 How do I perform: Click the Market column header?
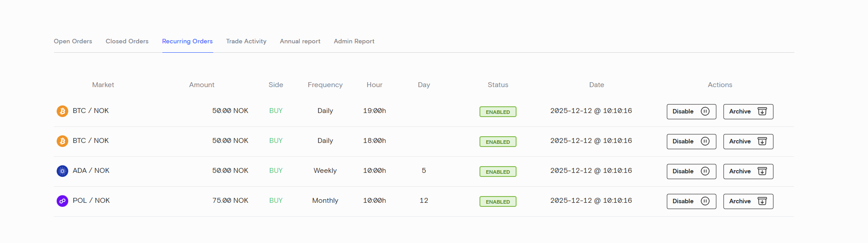pos(103,85)
